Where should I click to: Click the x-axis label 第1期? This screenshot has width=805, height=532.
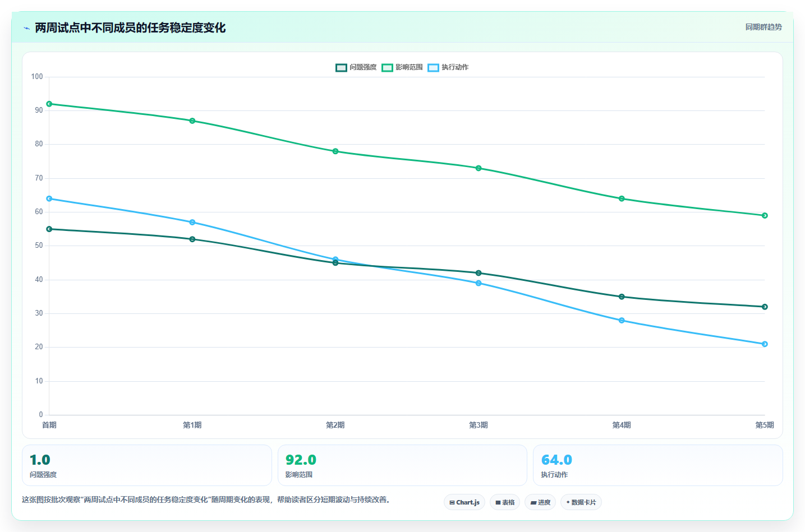[x=192, y=425]
